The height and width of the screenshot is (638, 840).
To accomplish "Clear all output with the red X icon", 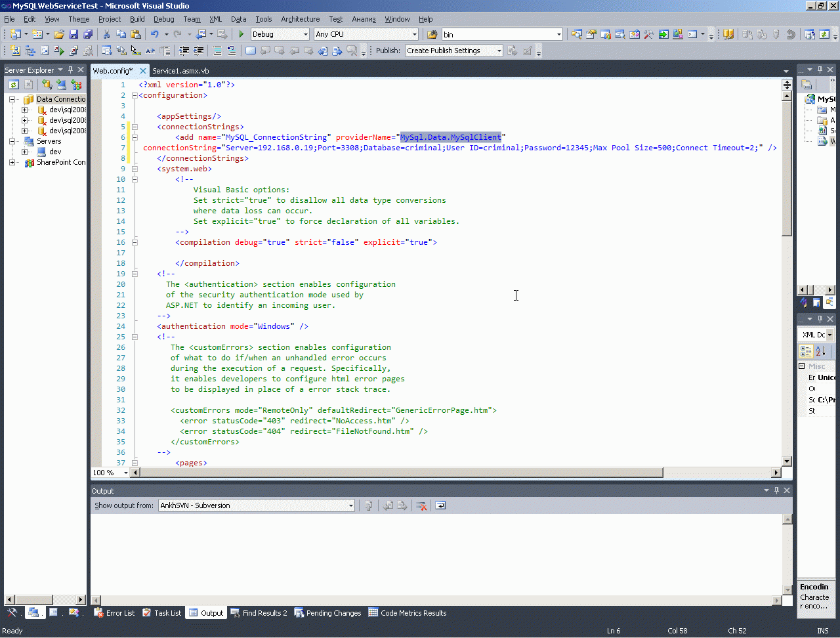I will point(421,505).
